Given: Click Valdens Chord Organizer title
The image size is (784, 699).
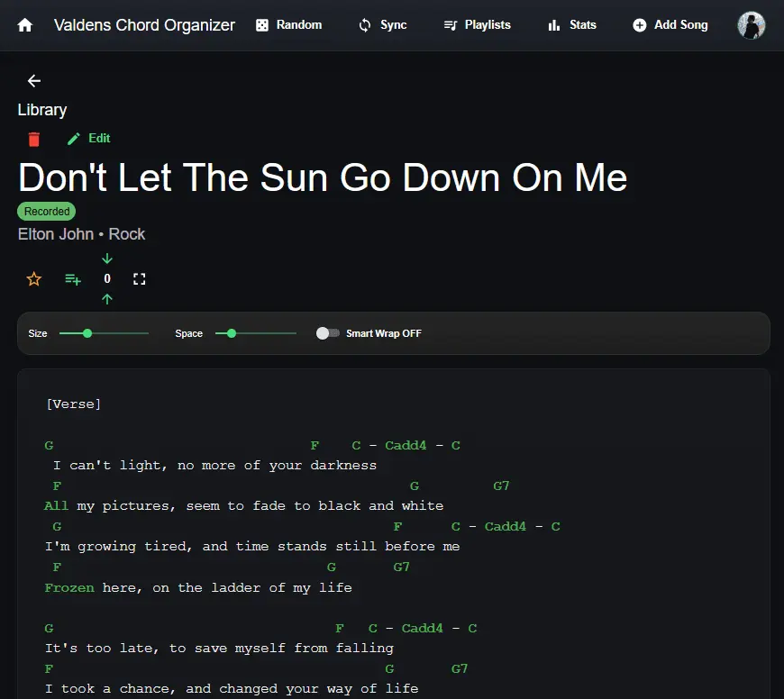Looking at the screenshot, I should pyautogui.click(x=144, y=25).
